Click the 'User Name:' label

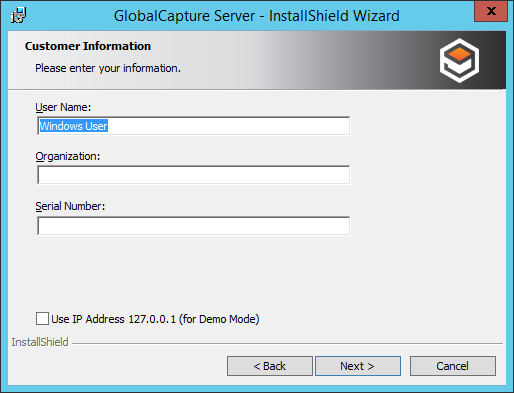63,107
